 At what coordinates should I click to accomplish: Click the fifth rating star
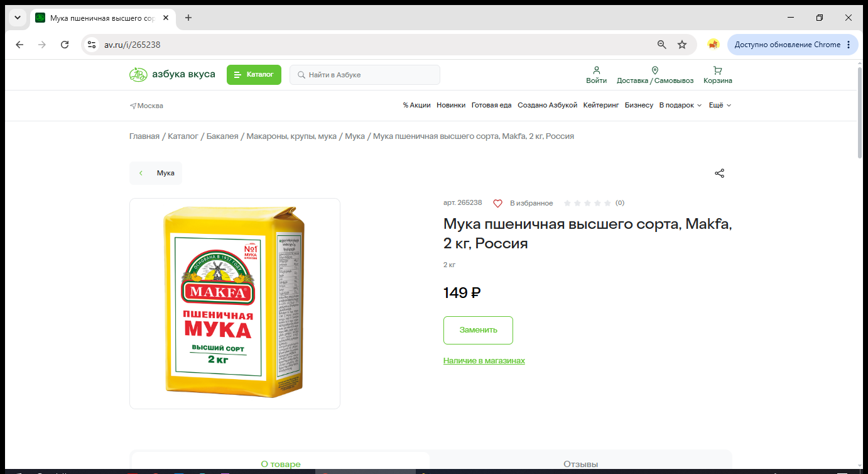607,203
